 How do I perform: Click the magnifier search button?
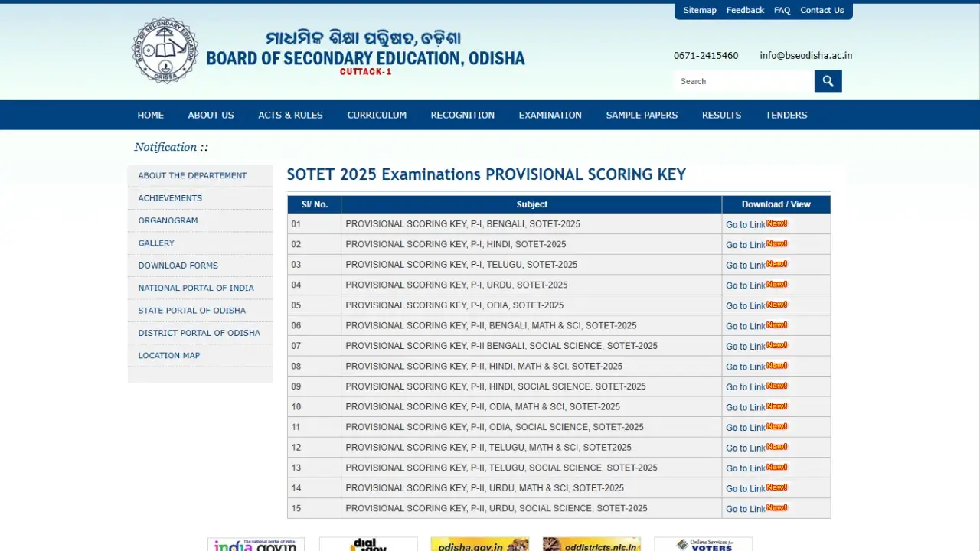pyautogui.click(x=828, y=81)
